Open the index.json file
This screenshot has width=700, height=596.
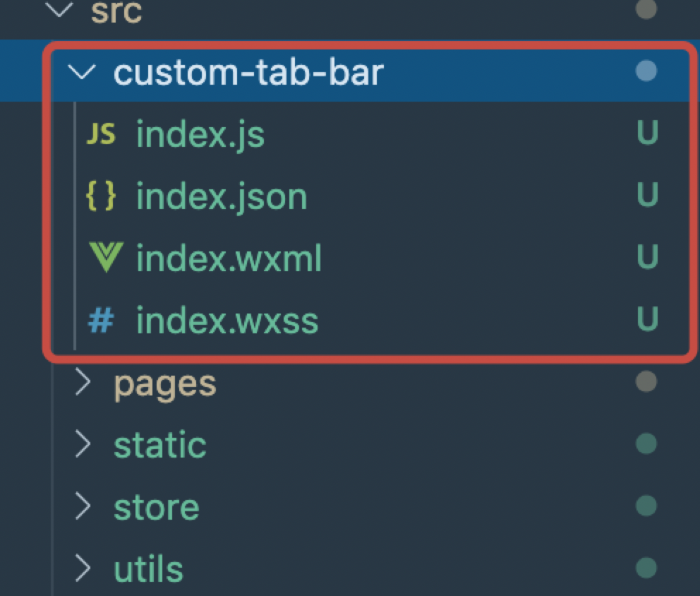click(x=222, y=196)
